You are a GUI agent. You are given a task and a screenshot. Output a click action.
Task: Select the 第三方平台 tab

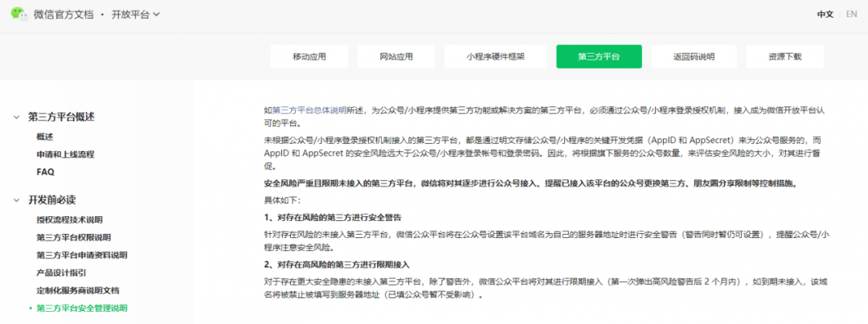coord(599,56)
